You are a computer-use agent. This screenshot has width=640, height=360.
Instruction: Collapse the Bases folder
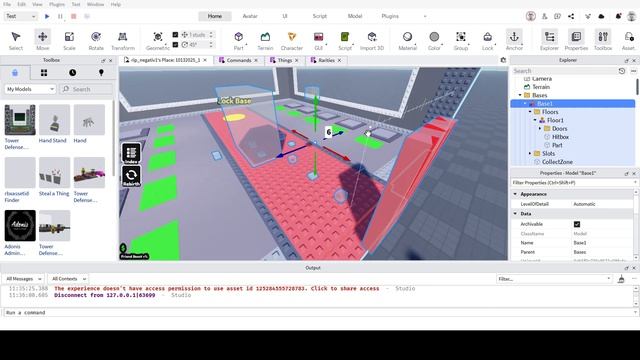[x=520, y=95]
